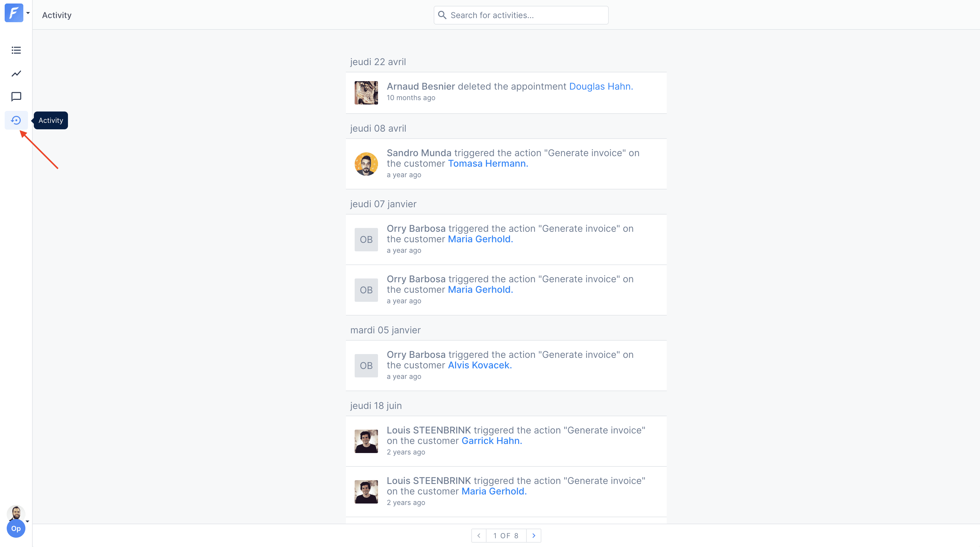The image size is (980, 547).
Task: Open the list view sidebar icon
Action: click(x=16, y=50)
